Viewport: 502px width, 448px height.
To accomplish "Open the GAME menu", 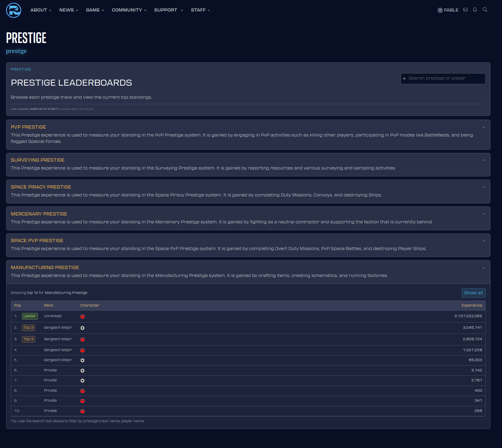I will (x=95, y=10).
